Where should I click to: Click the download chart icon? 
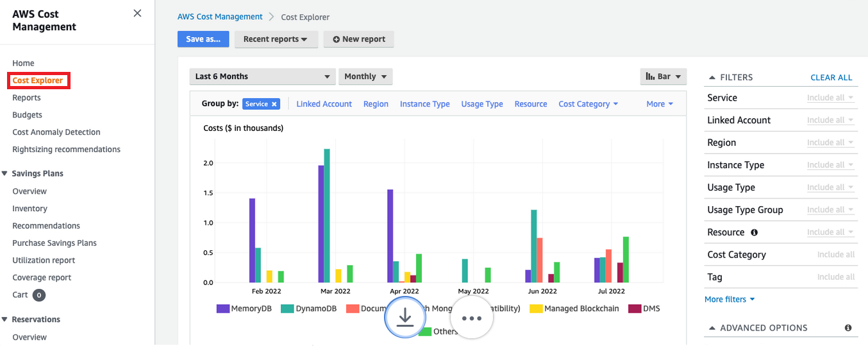pyautogui.click(x=405, y=317)
